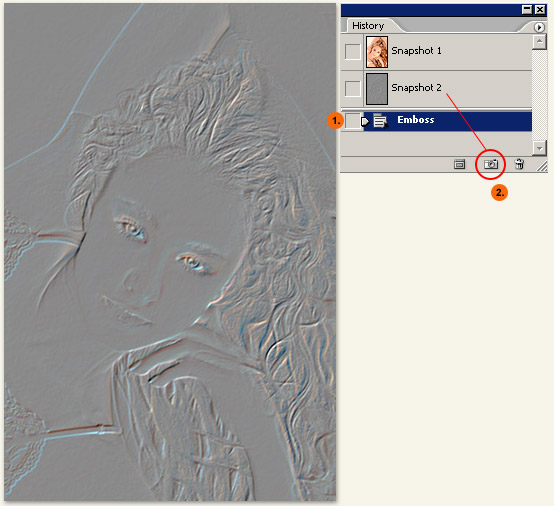
Task: Click the history list scroll down arrow
Action: coord(539,148)
